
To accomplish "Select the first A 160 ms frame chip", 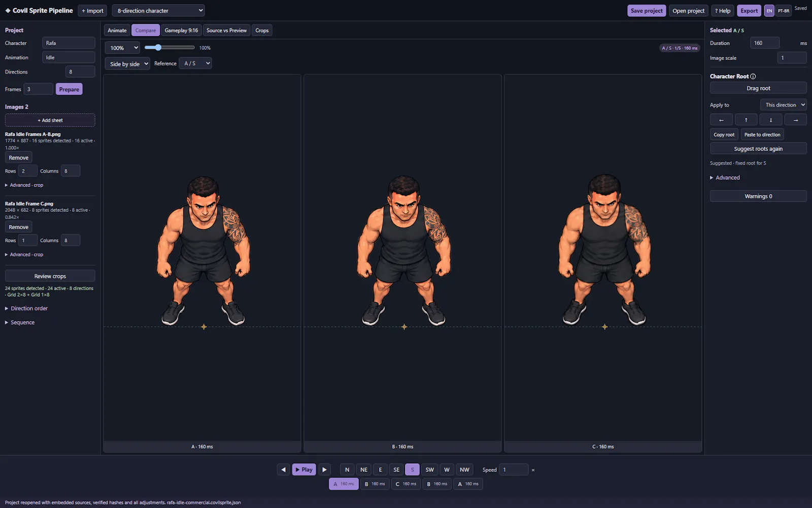I will click(344, 484).
